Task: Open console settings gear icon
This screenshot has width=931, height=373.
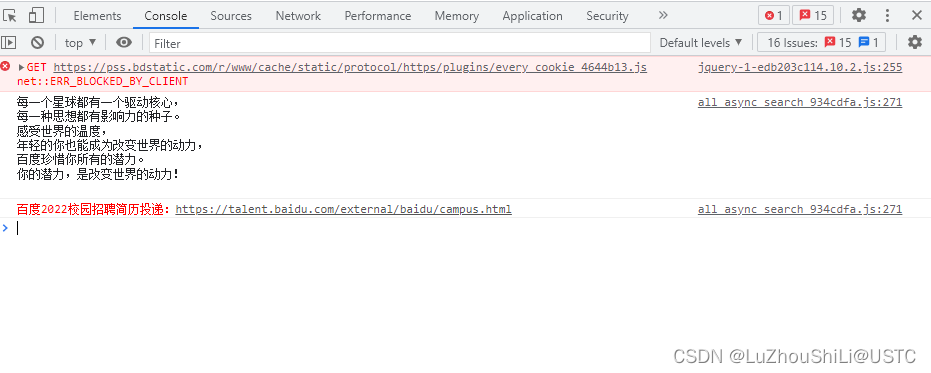Action: coord(915,42)
